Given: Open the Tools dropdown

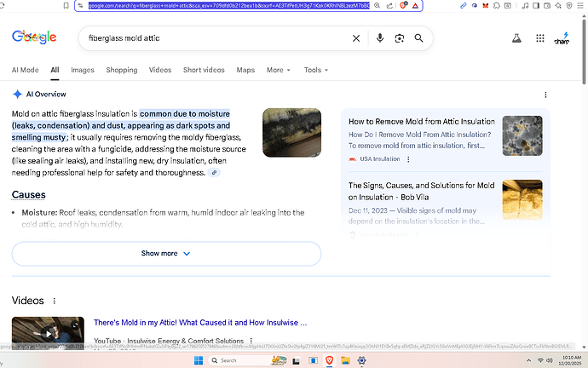Looking at the screenshot, I should pos(316,70).
